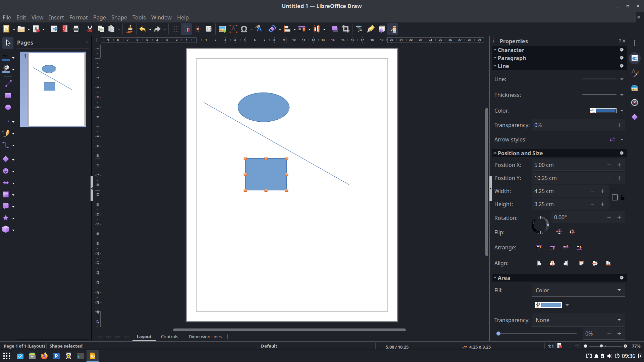
Task: Insert a special character with the Omega icon
Action: (244, 29)
